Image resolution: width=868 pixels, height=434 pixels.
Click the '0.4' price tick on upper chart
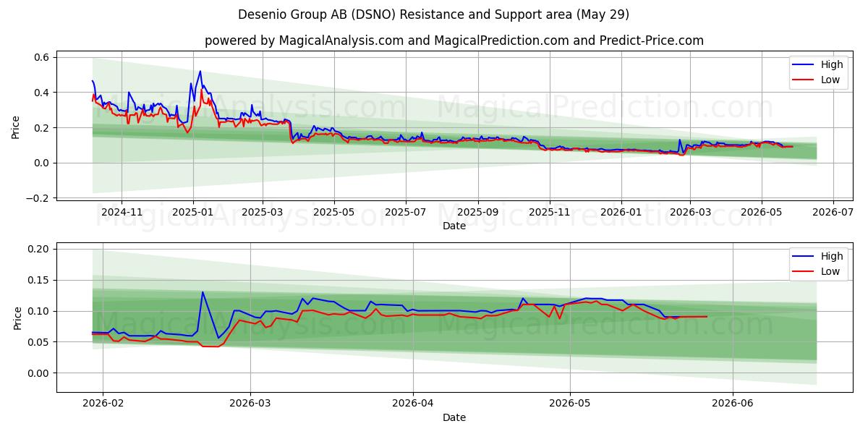coord(41,93)
